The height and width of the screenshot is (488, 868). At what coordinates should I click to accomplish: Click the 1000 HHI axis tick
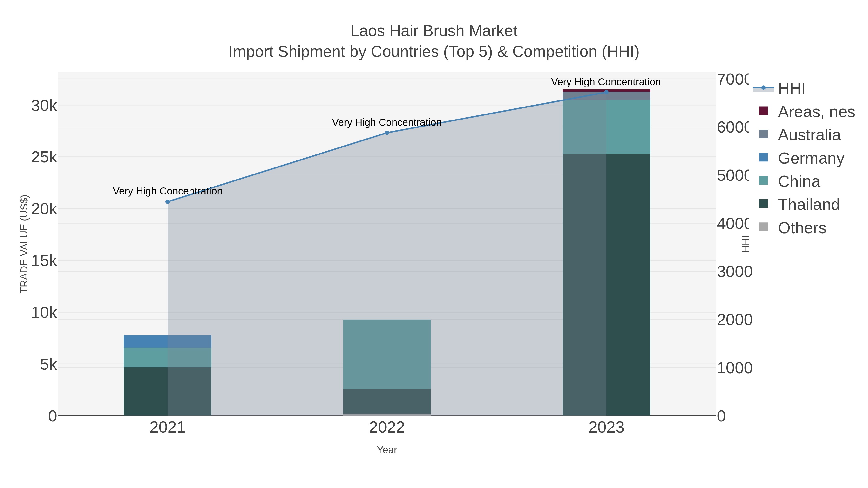point(735,368)
